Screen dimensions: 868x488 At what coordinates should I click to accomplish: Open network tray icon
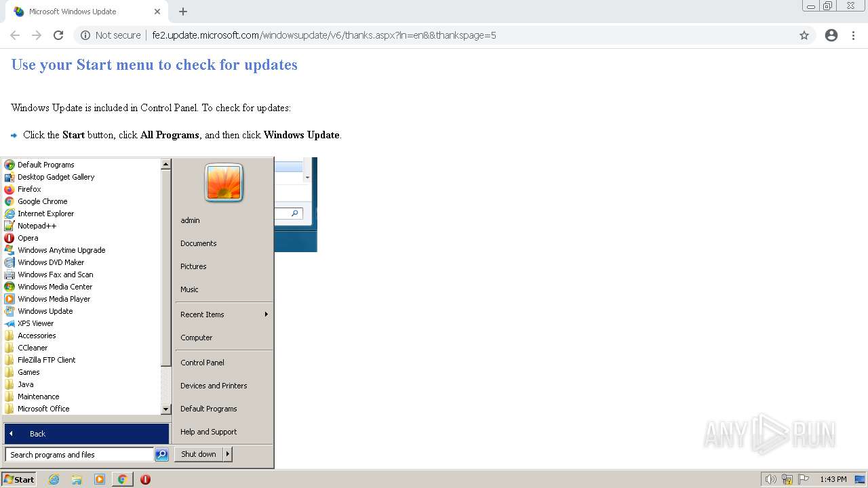pyautogui.click(x=787, y=479)
